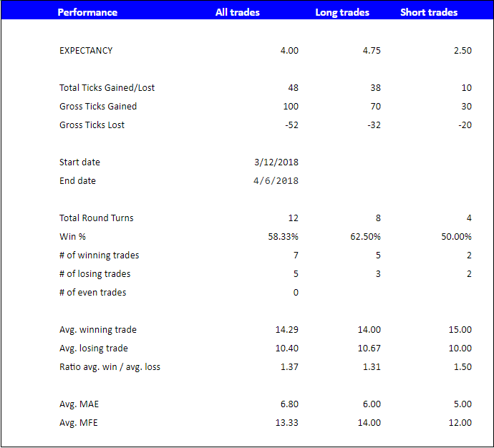Select Short win/loss ratio 1.50
The width and height of the screenshot is (494, 448).
point(462,367)
